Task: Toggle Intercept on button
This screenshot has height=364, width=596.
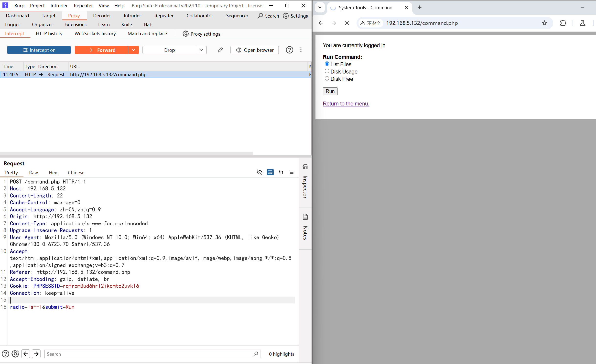Action: pyautogui.click(x=39, y=50)
